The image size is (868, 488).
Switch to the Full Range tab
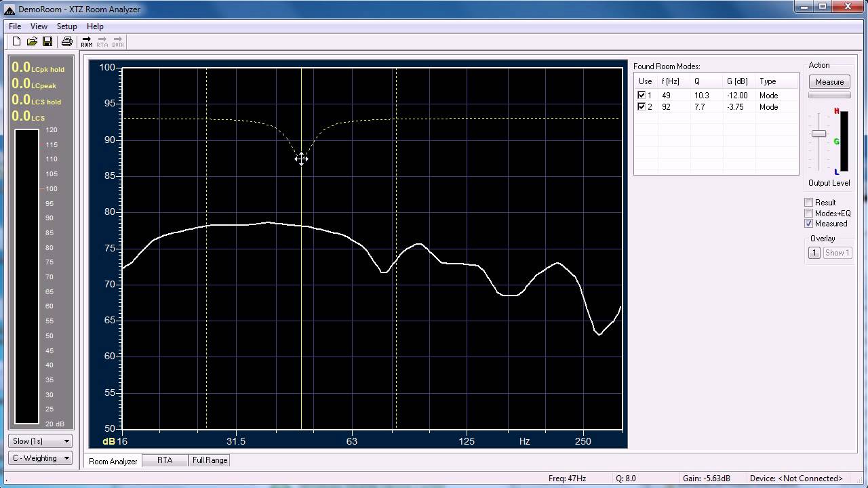pyautogui.click(x=210, y=460)
